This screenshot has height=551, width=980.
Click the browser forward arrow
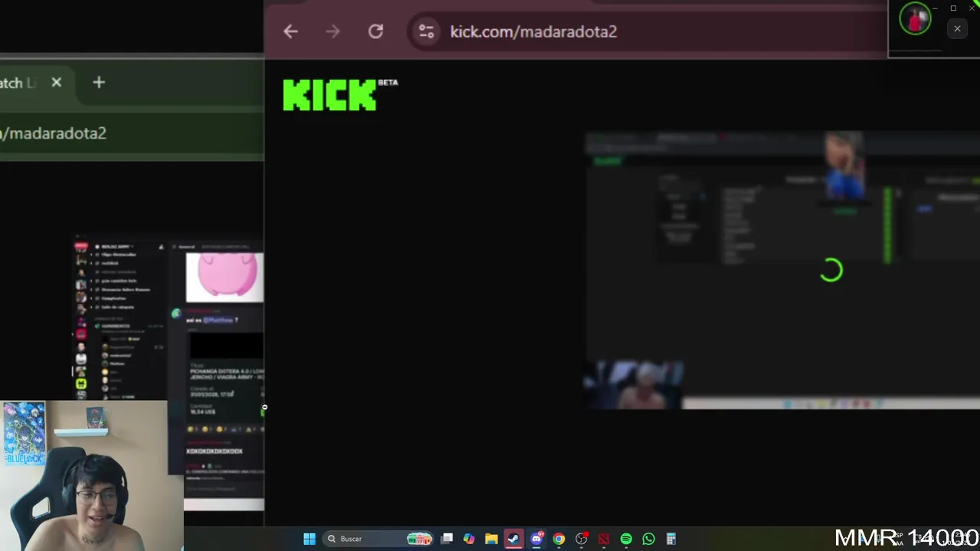pyautogui.click(x=332, y=31)
